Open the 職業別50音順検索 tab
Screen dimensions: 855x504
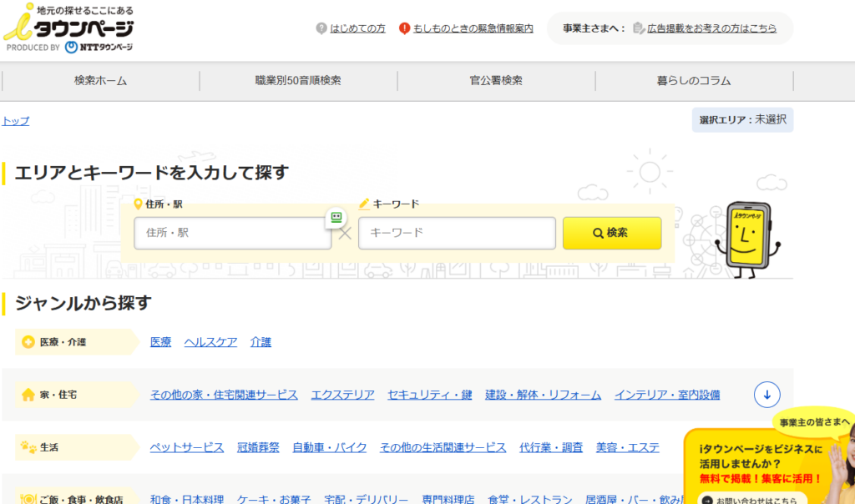(x=298, y=81)
